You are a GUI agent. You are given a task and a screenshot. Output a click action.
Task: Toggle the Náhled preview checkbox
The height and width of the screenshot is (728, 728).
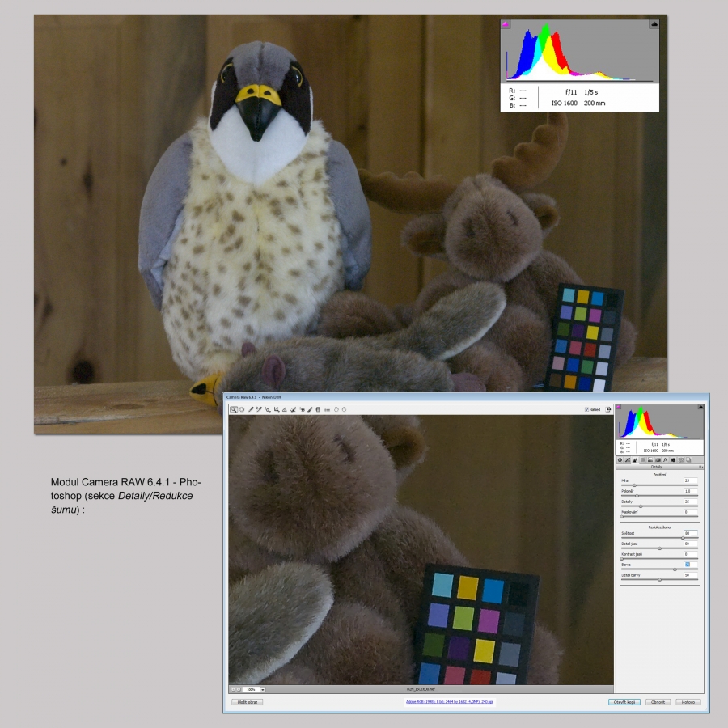587,409
